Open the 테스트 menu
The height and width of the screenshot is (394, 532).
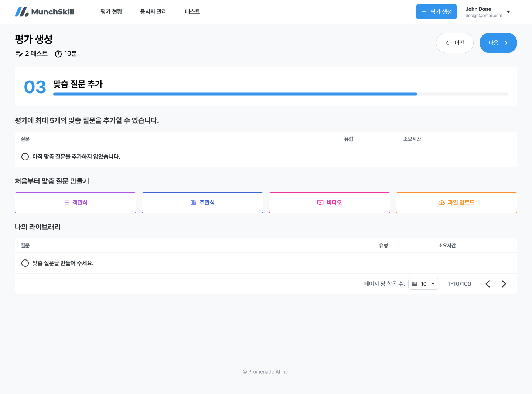click(x=192, y=12)
